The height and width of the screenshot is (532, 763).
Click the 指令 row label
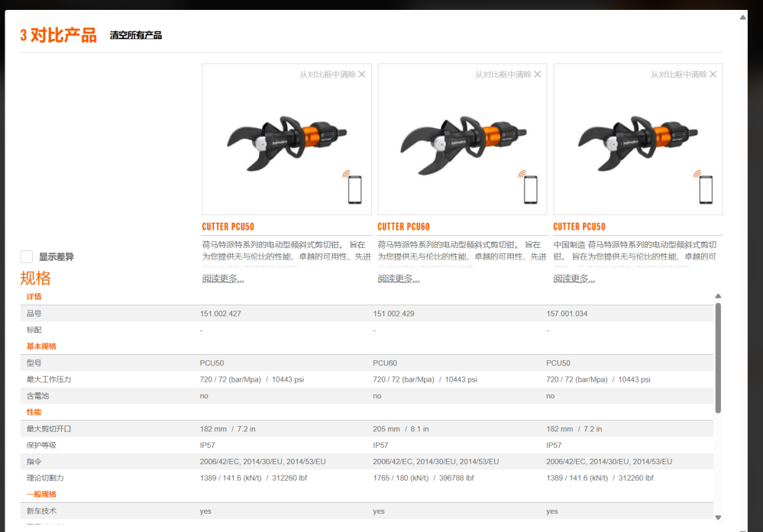coord(34,462)
